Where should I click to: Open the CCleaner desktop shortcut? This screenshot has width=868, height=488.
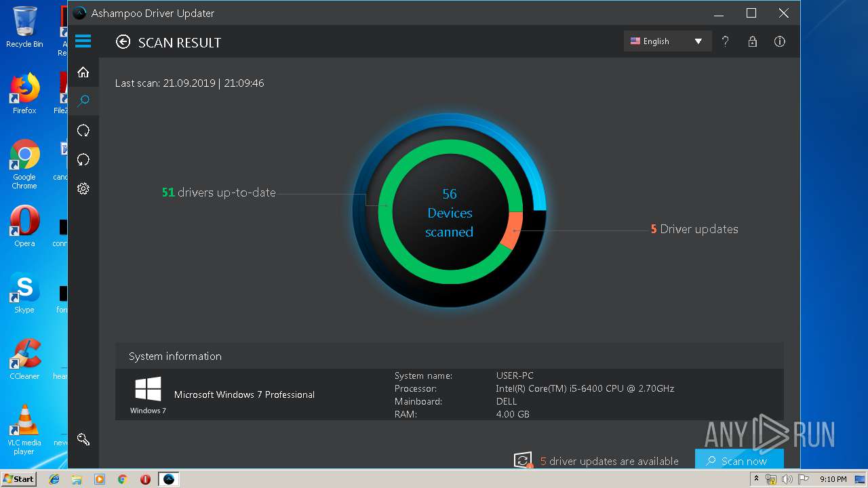(24, 359)
